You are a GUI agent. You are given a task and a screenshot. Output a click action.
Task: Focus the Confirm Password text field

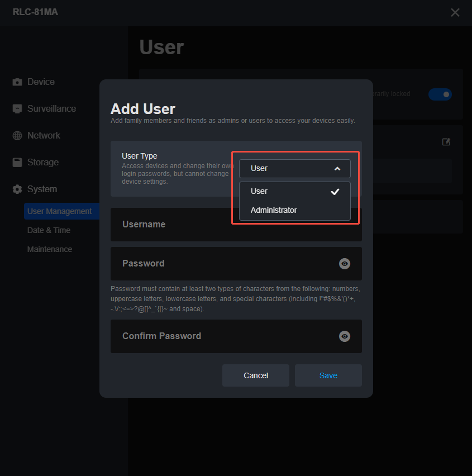[223, 336]
